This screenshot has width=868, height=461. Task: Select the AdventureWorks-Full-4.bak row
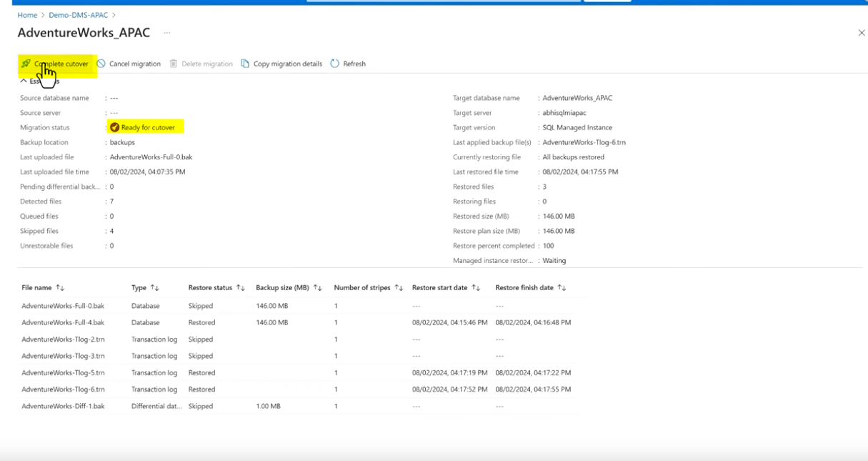coord(63,322)
